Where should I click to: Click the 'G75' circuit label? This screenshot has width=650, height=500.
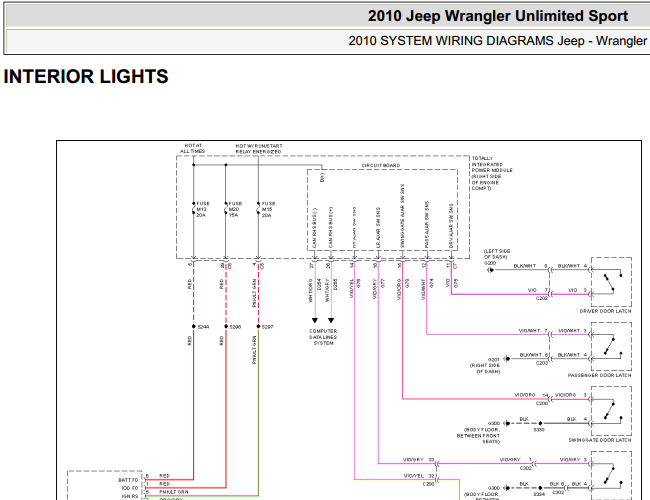pyautogui.click(x=456, y=283)
